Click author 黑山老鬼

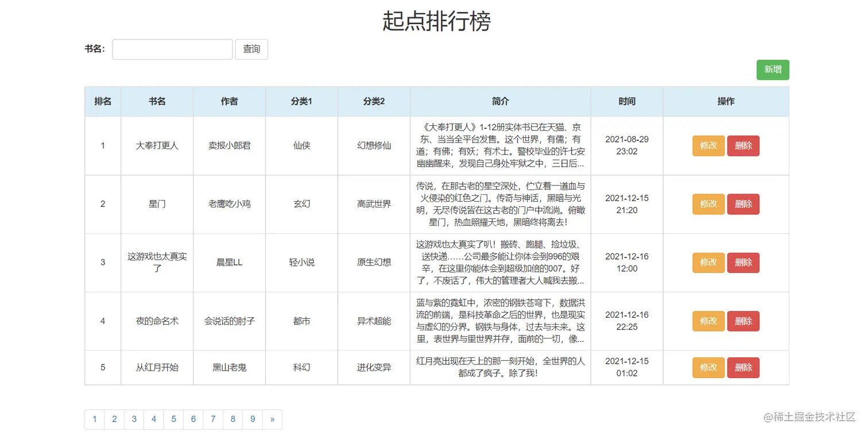[x=230, y=368]
